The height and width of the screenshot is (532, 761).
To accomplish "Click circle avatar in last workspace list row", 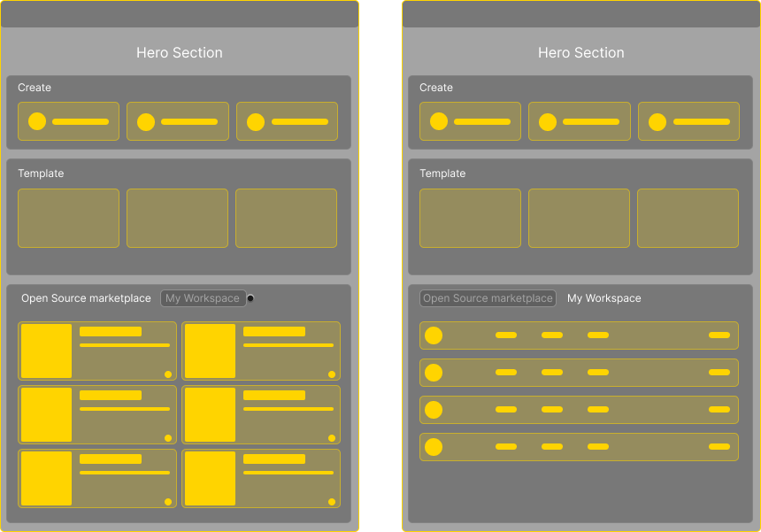I will (x=434, y=447).
